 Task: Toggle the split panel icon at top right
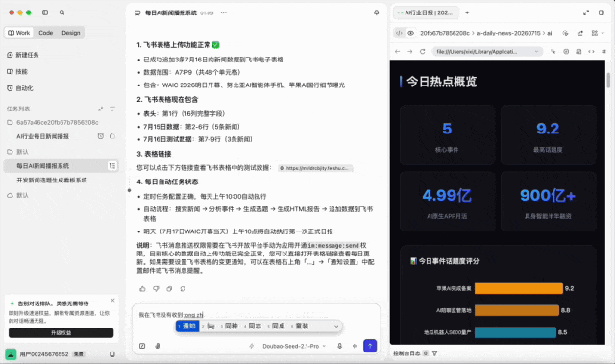(602, 12)
